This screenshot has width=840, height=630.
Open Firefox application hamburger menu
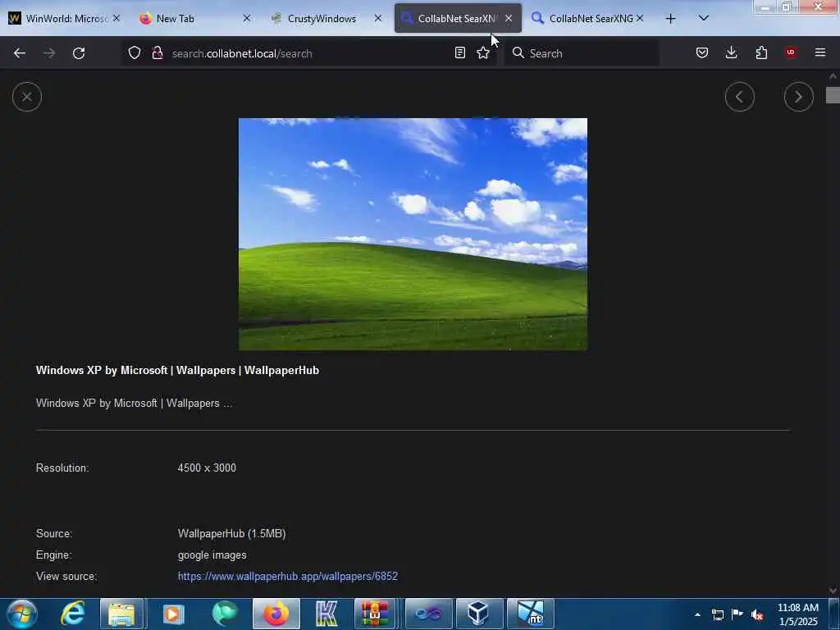point(820,53)
